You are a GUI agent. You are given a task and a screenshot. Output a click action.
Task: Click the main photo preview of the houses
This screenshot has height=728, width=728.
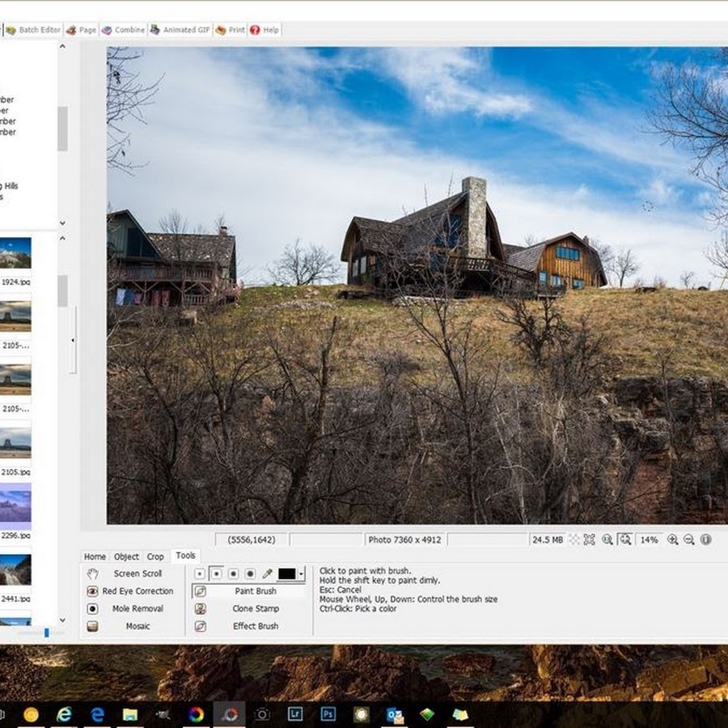click(x=417, y=286)
